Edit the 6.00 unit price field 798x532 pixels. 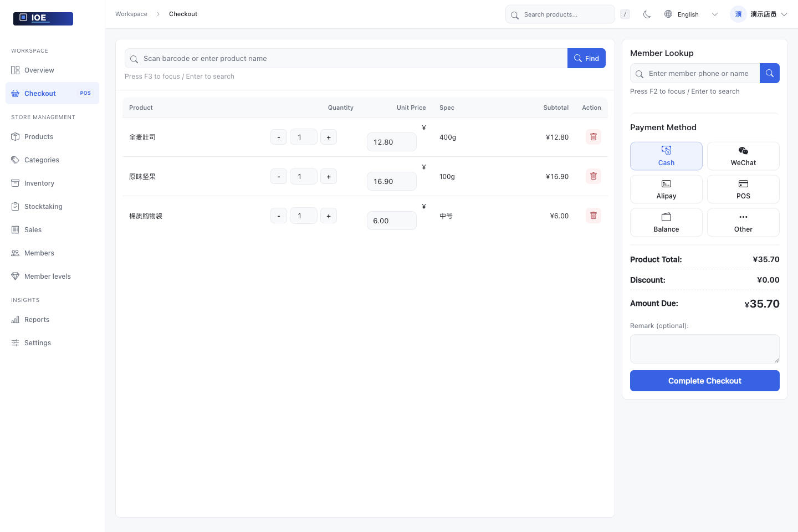coord(392,221)
